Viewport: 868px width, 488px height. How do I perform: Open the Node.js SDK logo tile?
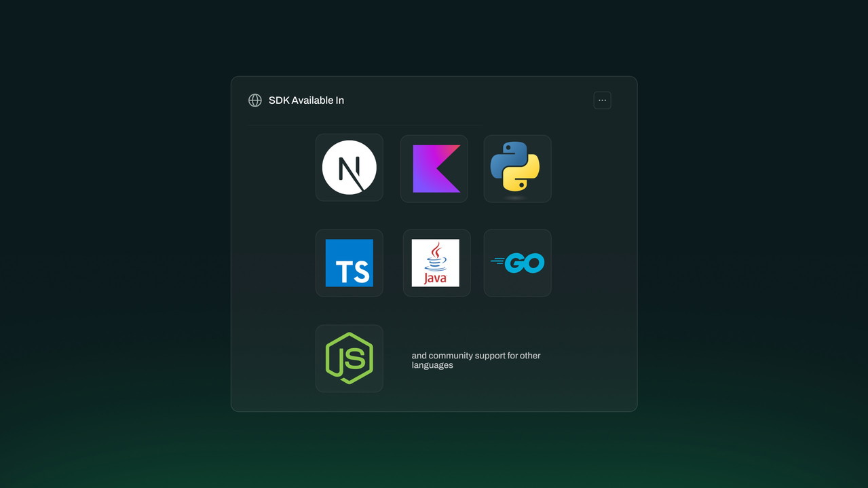350,358
